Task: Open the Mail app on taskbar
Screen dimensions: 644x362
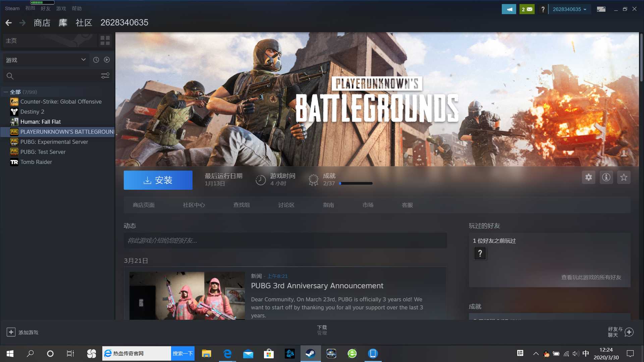Action: point(248,353)
